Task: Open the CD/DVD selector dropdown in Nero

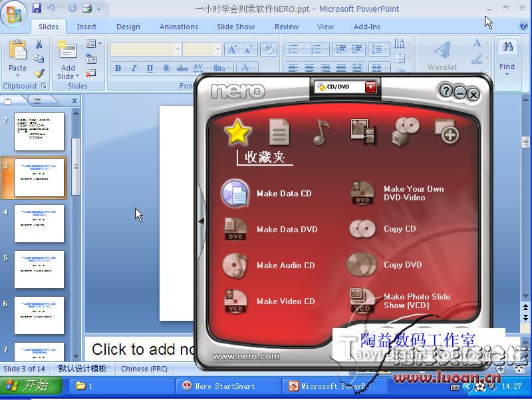Action: 370,87
